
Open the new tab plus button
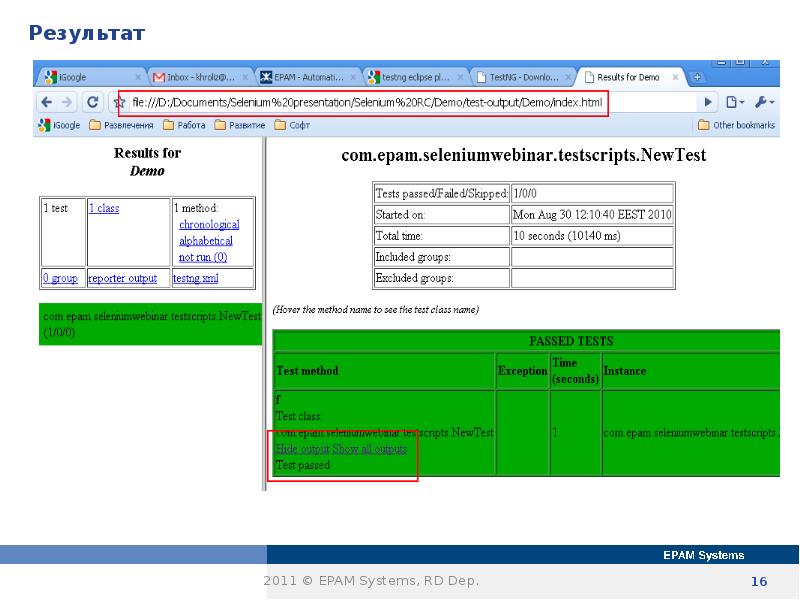click(x=697, y=77)
